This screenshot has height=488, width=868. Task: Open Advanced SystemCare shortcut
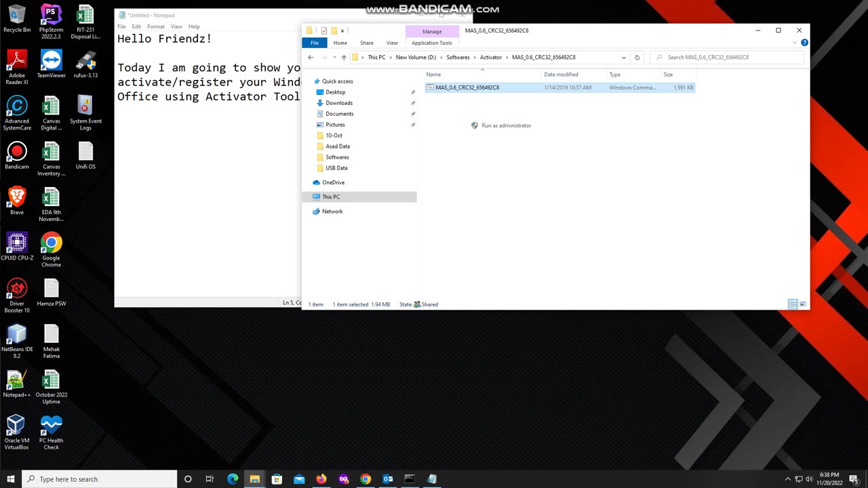(x=17, y=113)
